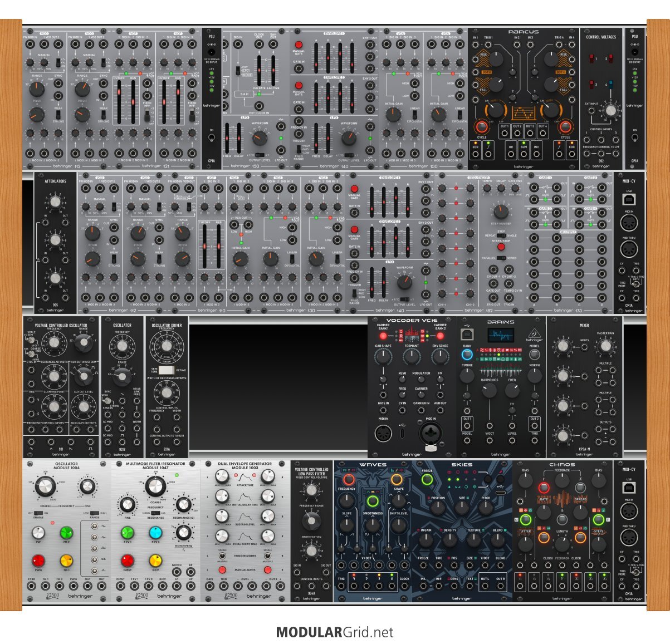
Task: Click the GATE IN jack on Vocoder VC16
Action: click(x=383, y=411)
